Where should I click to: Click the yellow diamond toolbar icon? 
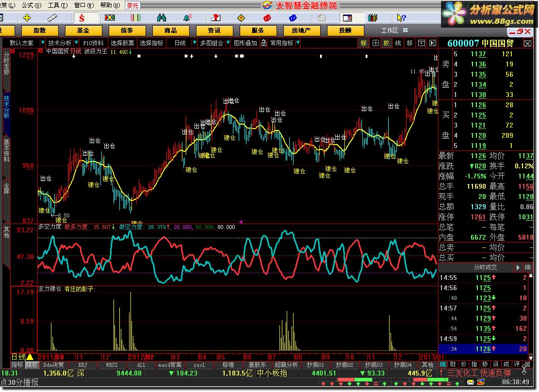[241, 17]
